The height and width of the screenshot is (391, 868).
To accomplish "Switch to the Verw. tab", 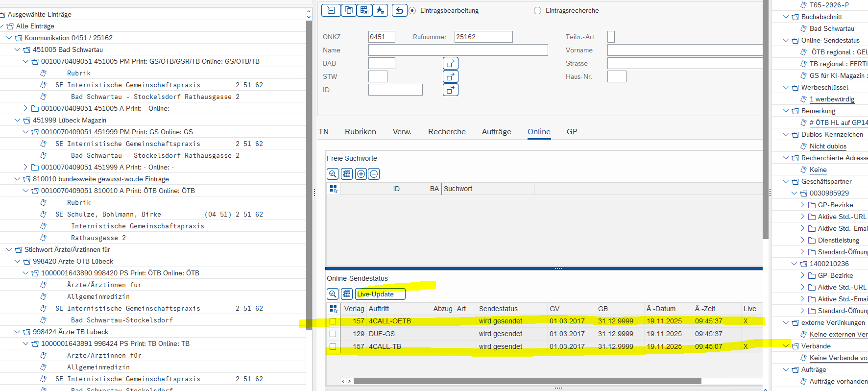I will (402, 132).
